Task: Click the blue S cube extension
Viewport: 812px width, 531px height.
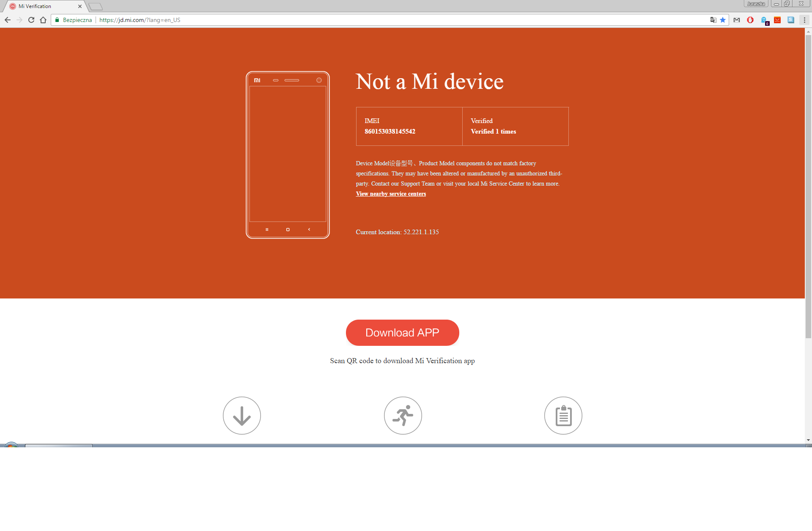Action: (x=791, y=20)
